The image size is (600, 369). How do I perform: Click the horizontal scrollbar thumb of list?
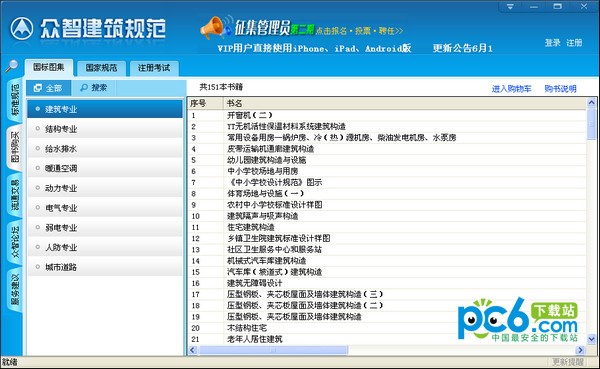[273, 350]
